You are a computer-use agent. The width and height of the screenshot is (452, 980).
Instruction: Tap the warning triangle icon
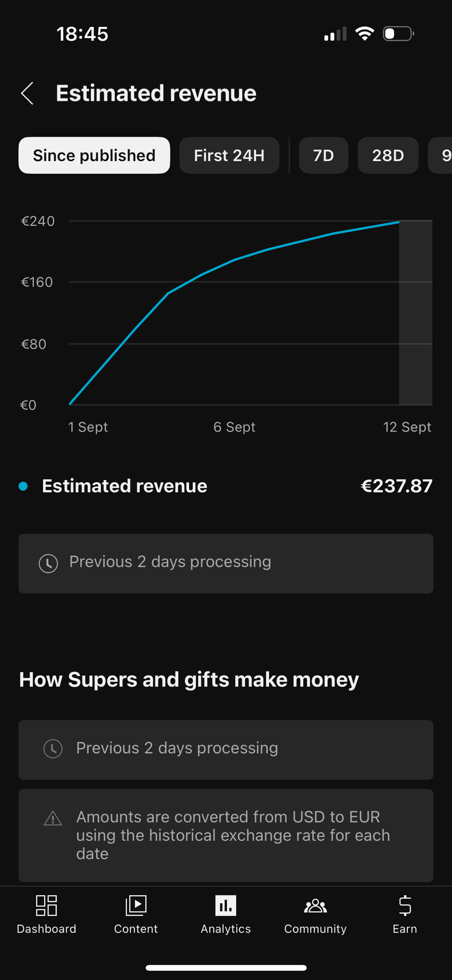coord(53,818)
